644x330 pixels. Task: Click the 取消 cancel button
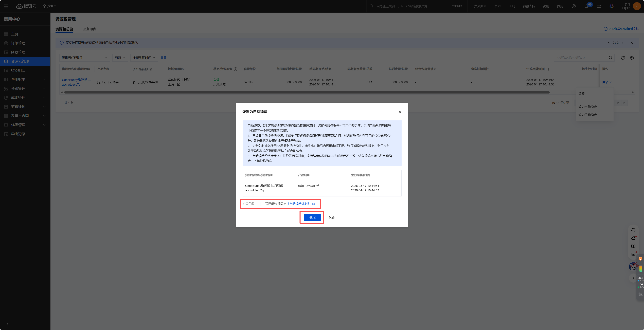click(x=331, y=217)
